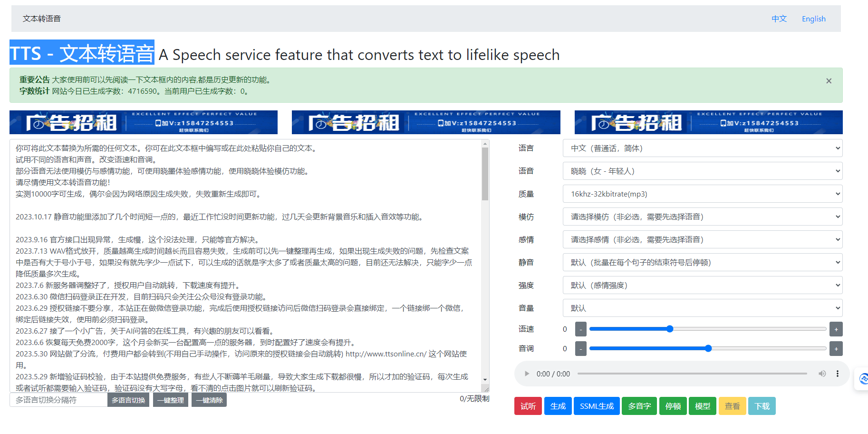The image size is (868, 434).
Task: Switch site language to 中文
Action: [x=779, y=19]
